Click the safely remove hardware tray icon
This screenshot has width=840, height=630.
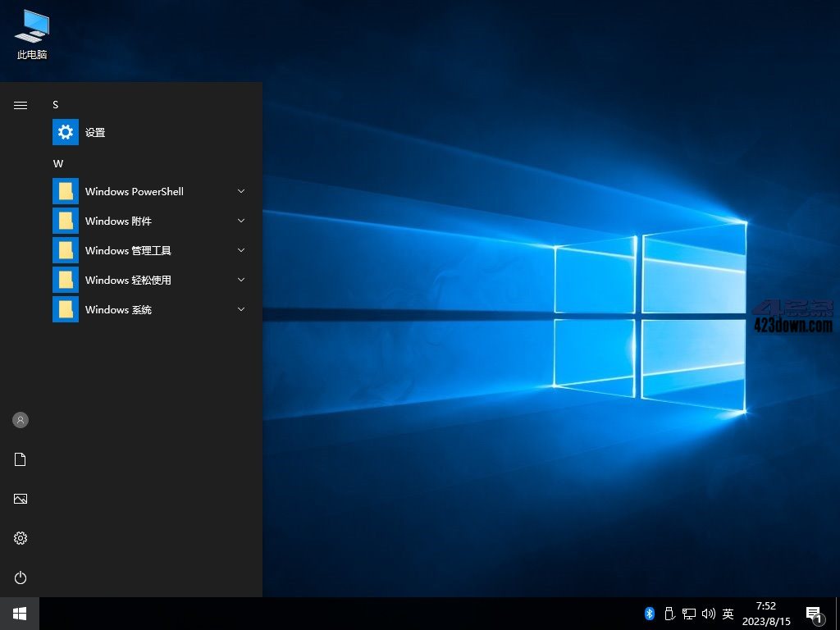[669, 613]
